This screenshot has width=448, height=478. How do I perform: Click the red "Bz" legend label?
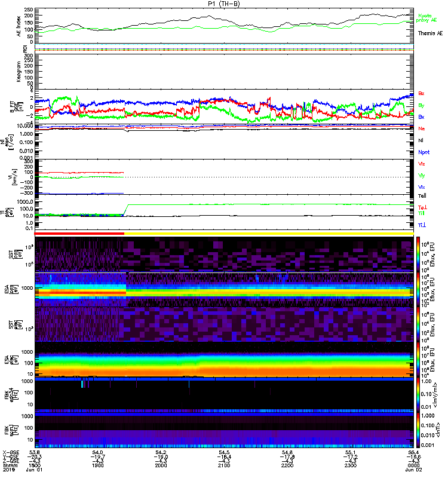(x=421, y=93)
